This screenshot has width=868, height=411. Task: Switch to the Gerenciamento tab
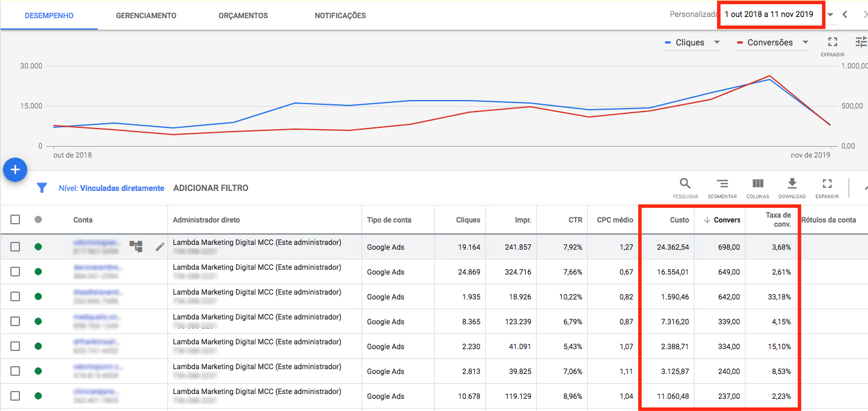146,16
